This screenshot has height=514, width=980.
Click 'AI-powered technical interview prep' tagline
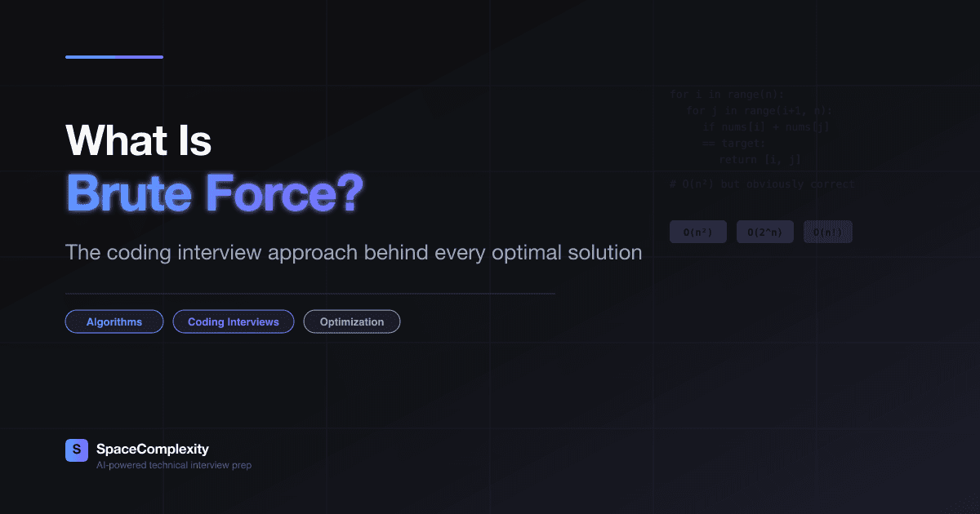pos(174,466)
